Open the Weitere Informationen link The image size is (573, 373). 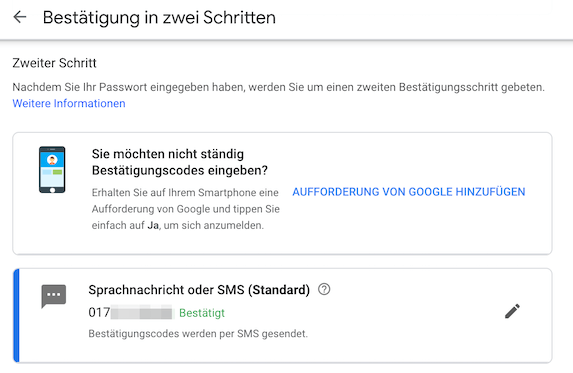(x=69, y=103)
